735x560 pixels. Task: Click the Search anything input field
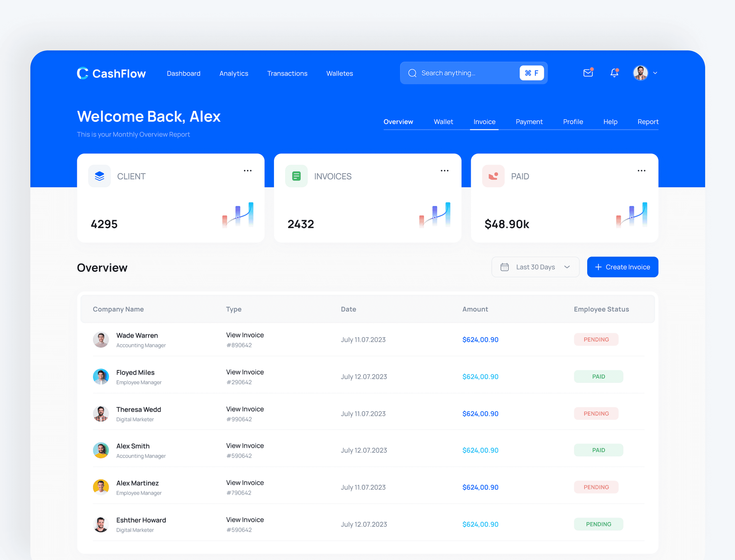click(467, 73)
